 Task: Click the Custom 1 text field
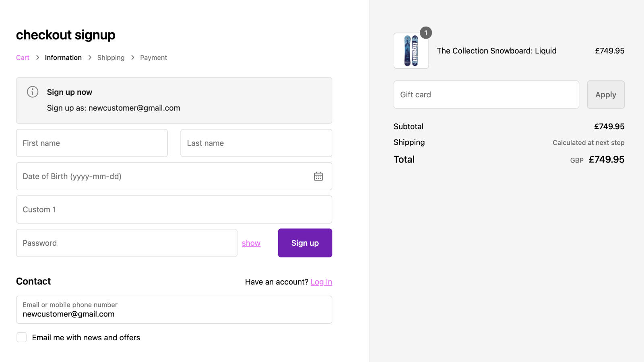coord(174,210)
